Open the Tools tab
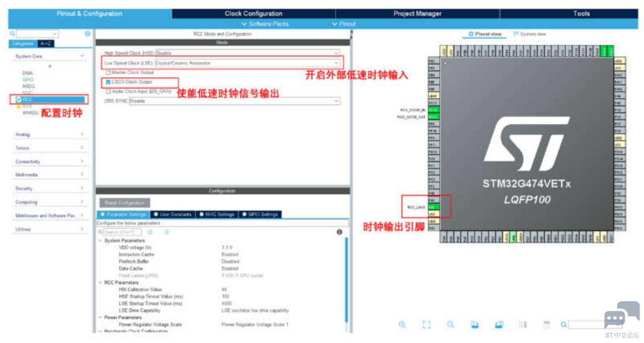 (581, 14)
